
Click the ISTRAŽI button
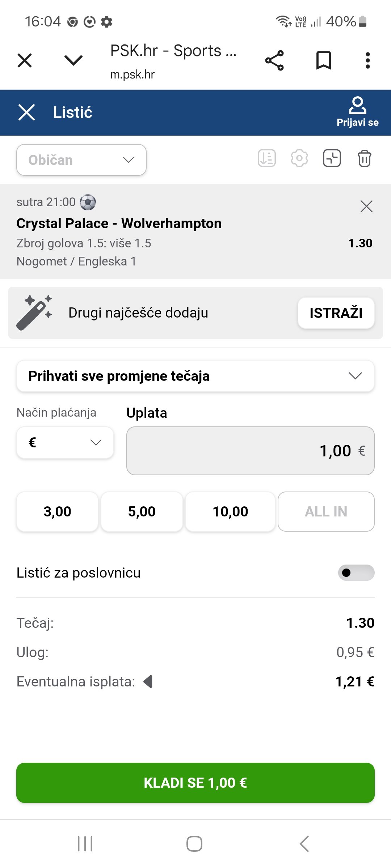point(336,313)
